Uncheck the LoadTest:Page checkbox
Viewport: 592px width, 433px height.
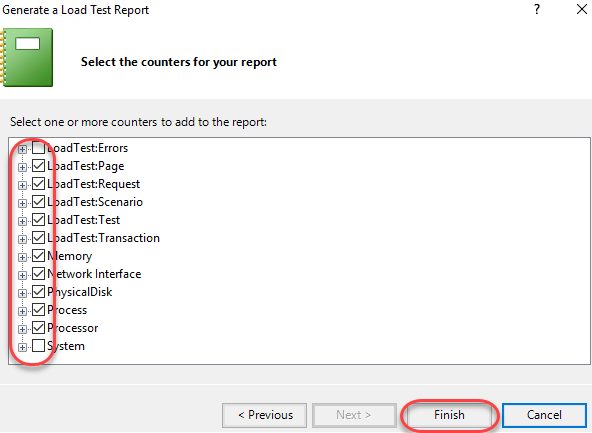tap(39, 166)
